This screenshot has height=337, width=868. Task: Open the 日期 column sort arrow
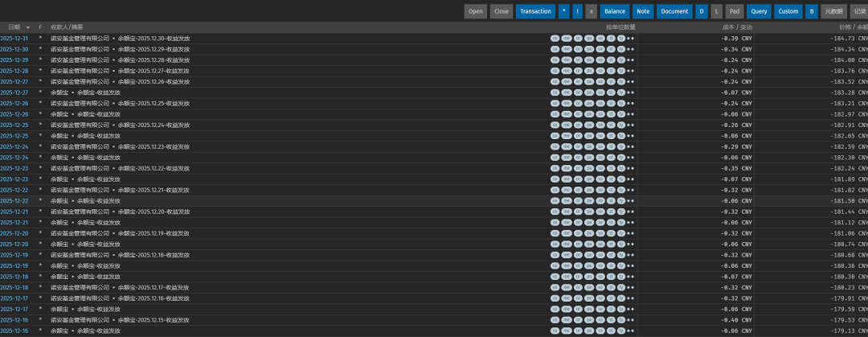tap(27, 27)
